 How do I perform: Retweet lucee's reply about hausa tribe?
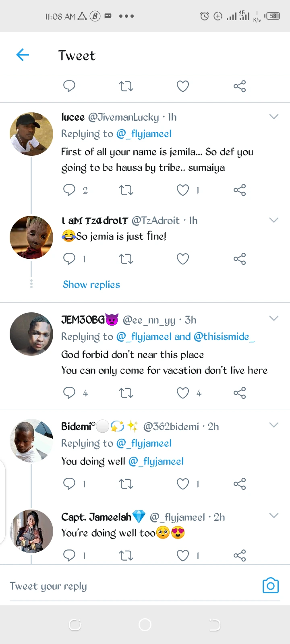[126, 190]
